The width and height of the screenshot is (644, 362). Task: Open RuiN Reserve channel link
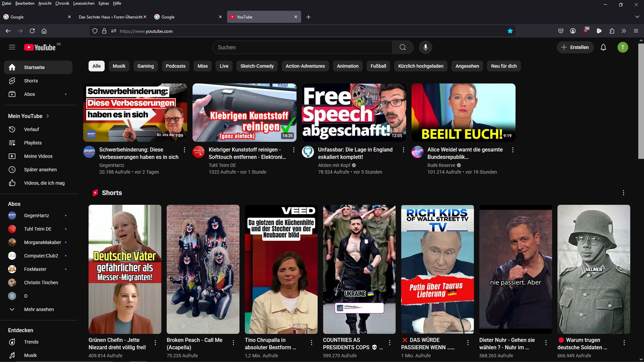tap(441, 165)
